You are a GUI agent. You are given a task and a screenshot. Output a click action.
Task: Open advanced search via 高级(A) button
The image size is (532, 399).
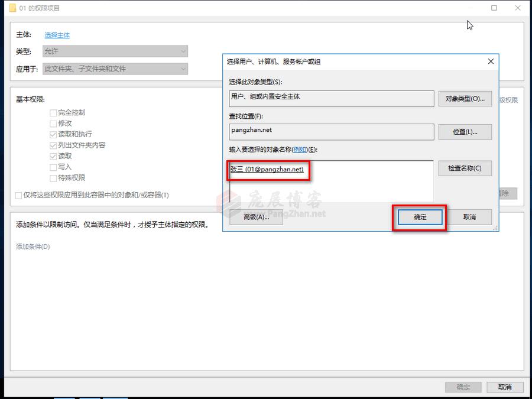point(257,217)
